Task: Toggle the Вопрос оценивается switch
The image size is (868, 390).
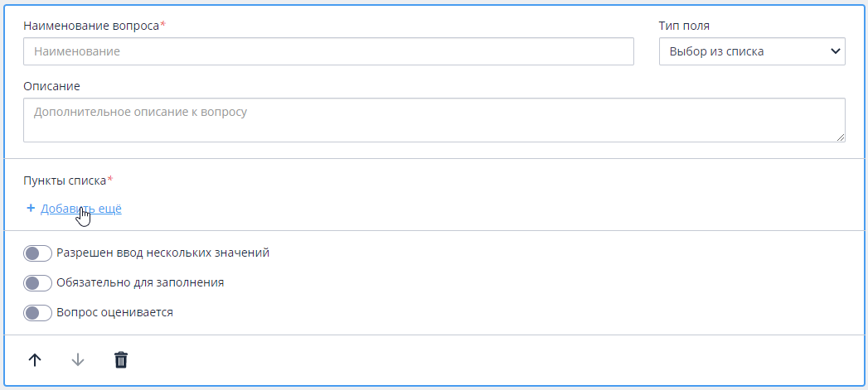Action: click(x=37, y=313)
